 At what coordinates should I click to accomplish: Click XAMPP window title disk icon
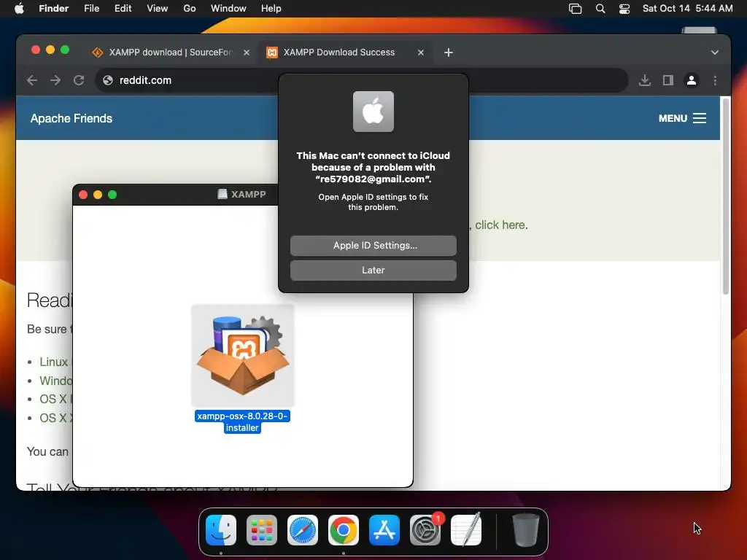[222, 194]
